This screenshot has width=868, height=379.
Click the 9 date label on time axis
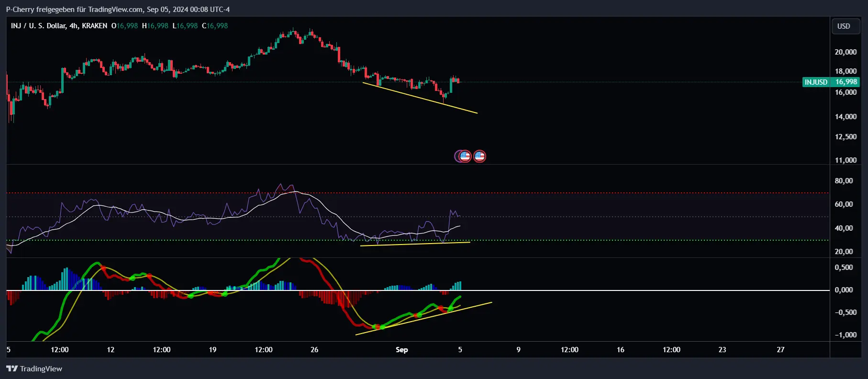click(518, 350)
